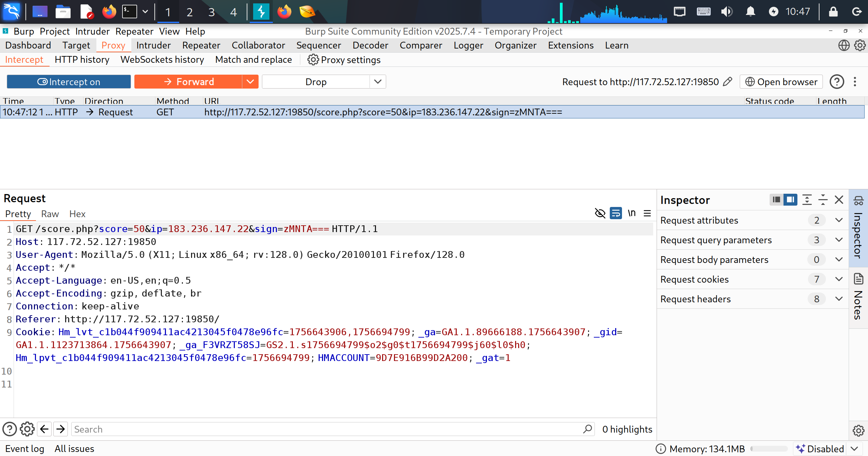The image size is (868, 456).
Task: Click the Burp network globe icon
Action: (x=844, y=45)
